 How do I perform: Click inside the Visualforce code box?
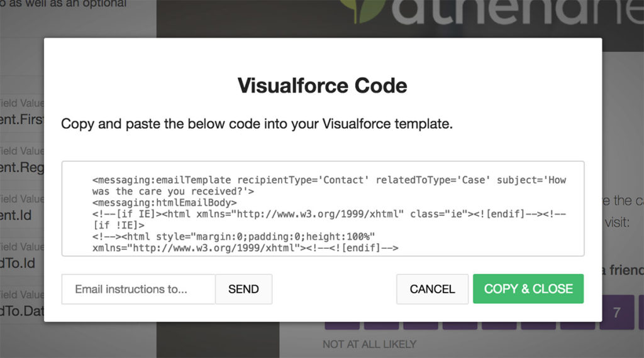323,209
